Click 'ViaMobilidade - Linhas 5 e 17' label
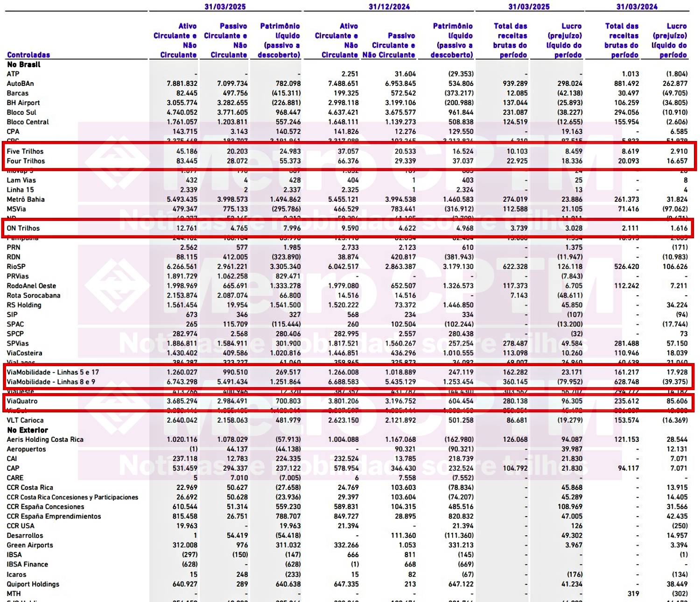700x602 pixels. point(53,372)
